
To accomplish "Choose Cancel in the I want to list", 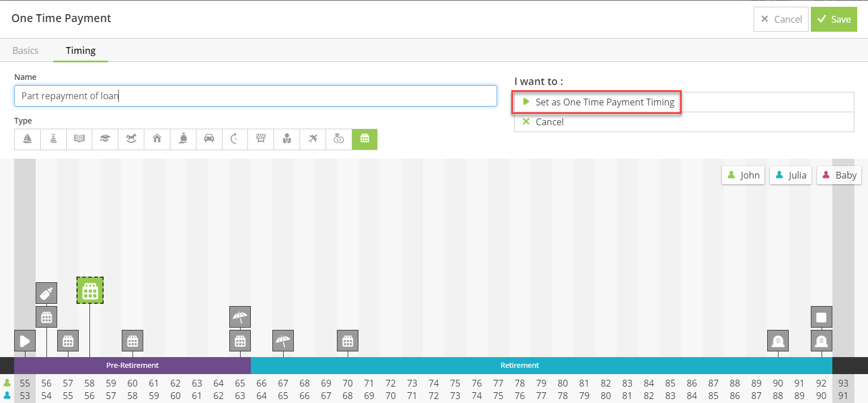I will coord(684,122).
